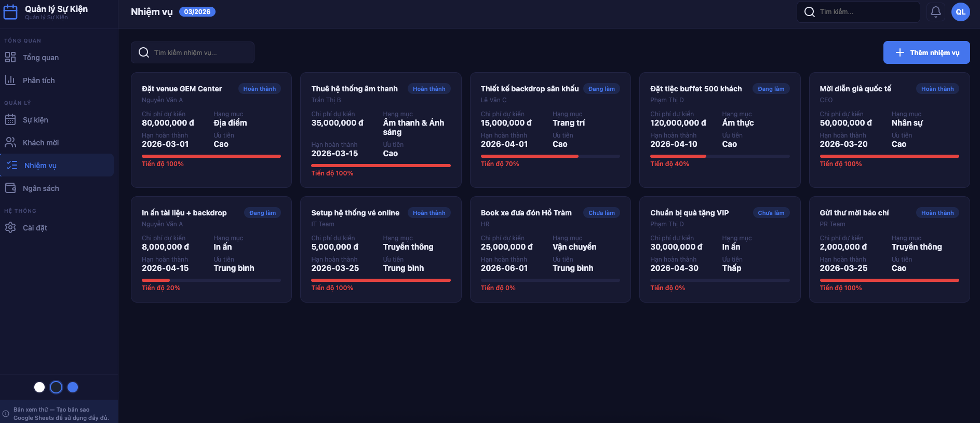Open the Thuê hệ thống âm thanh task title
Viewport: 980px width, 423px height.
[354, 89]
